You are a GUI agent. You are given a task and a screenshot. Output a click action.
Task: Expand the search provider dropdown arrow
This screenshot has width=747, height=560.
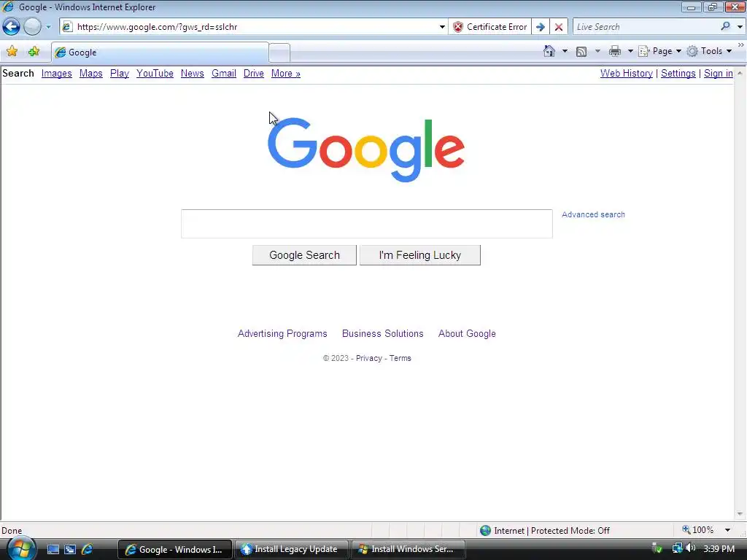pyautogui.click(x=740, y=27)
